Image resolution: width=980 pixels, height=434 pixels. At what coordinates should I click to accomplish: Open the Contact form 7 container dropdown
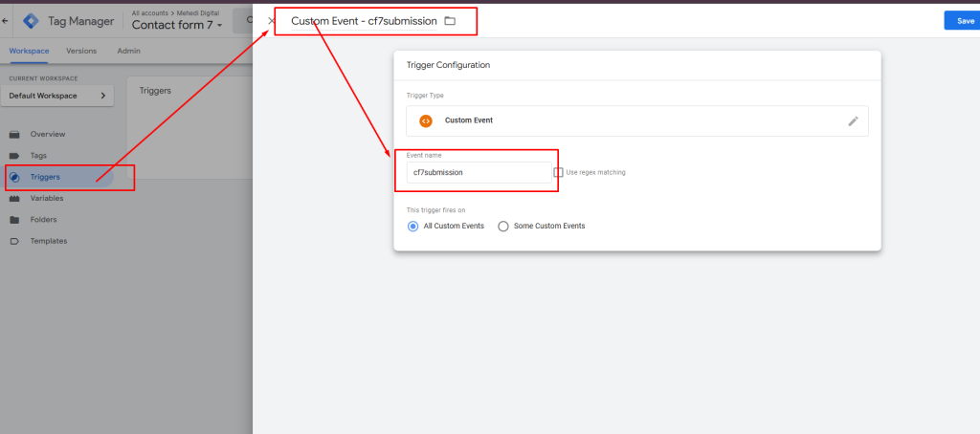pyautogui.click(x=177, y=25)
